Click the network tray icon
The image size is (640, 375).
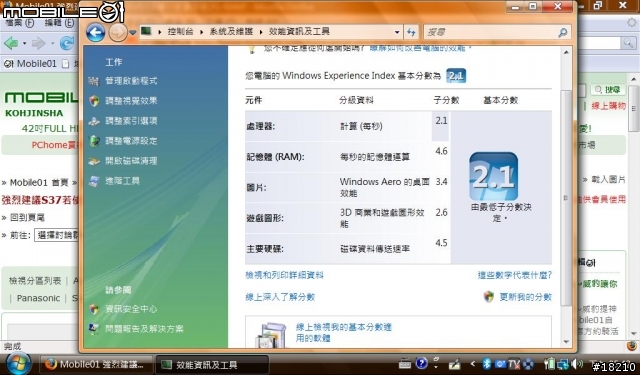point(563,364)
